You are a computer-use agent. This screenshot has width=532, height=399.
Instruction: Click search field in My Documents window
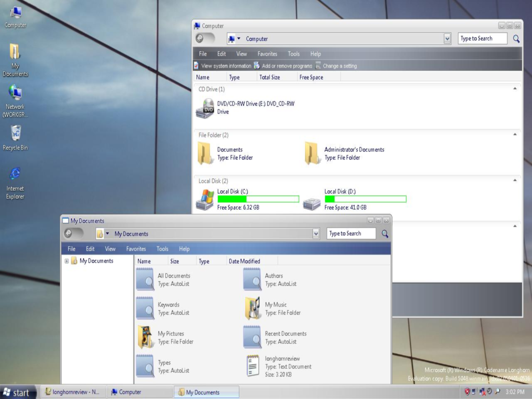(x=351, y=234)
